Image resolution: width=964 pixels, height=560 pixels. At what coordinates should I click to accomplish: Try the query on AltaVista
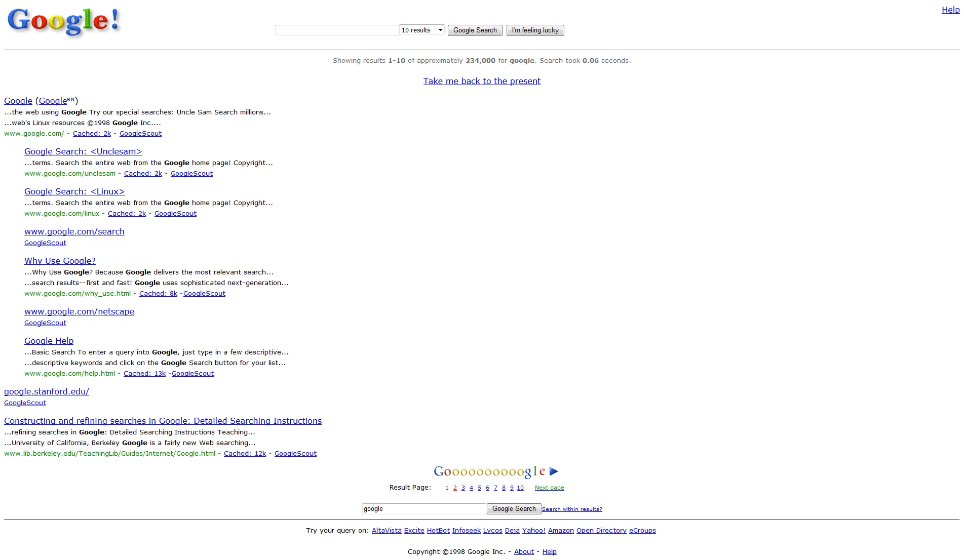click(387, 531)
